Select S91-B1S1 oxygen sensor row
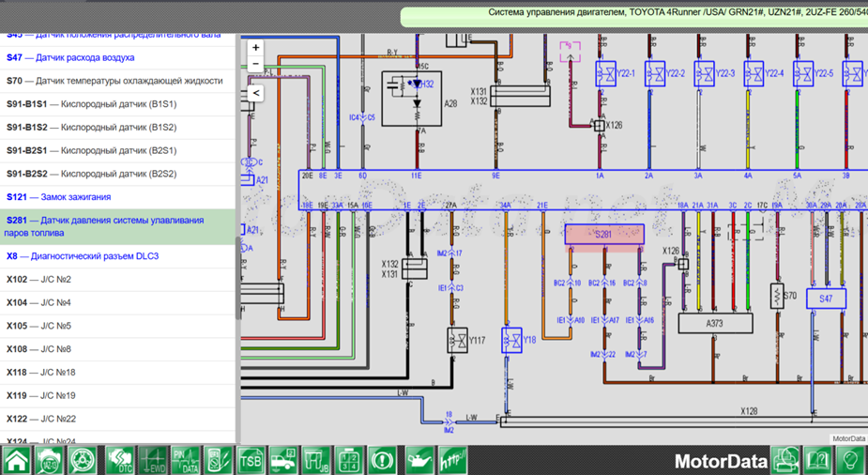 (117, 104)
